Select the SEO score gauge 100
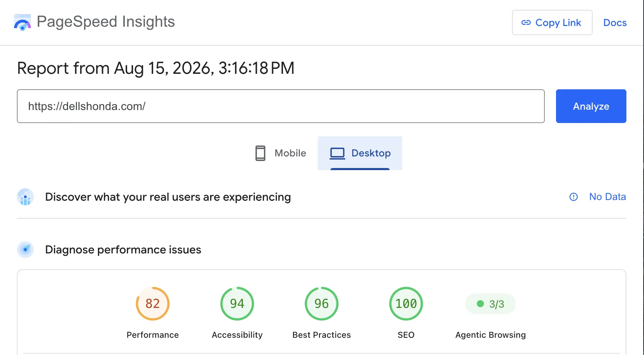 (406, 304)
